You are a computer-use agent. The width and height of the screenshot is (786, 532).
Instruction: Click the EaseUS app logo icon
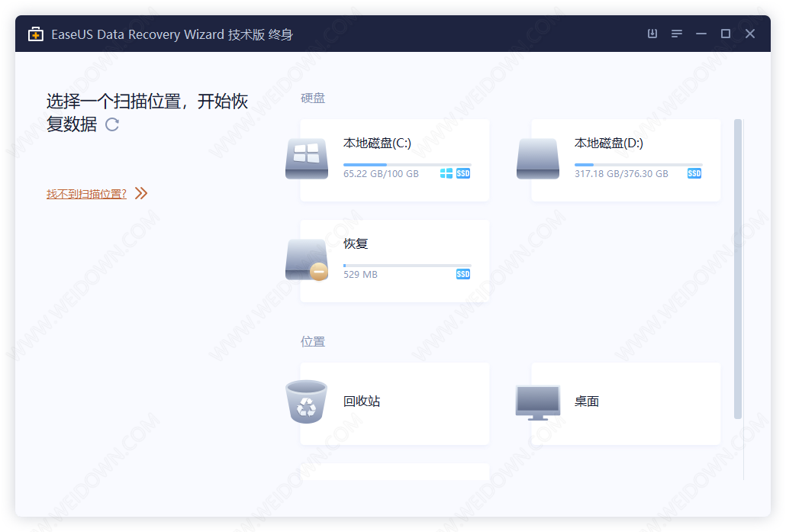(36, 34)
